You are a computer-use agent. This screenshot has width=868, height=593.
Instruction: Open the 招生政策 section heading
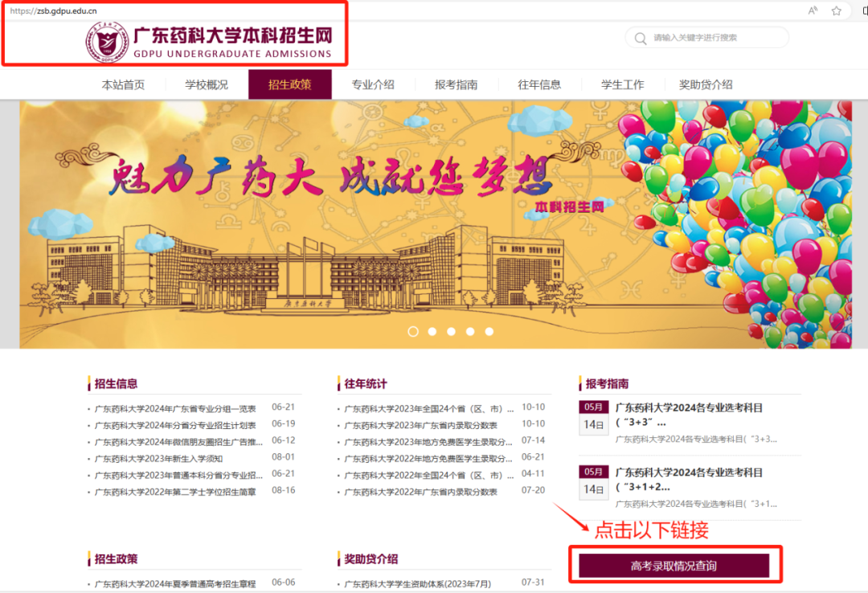point(116,558)
